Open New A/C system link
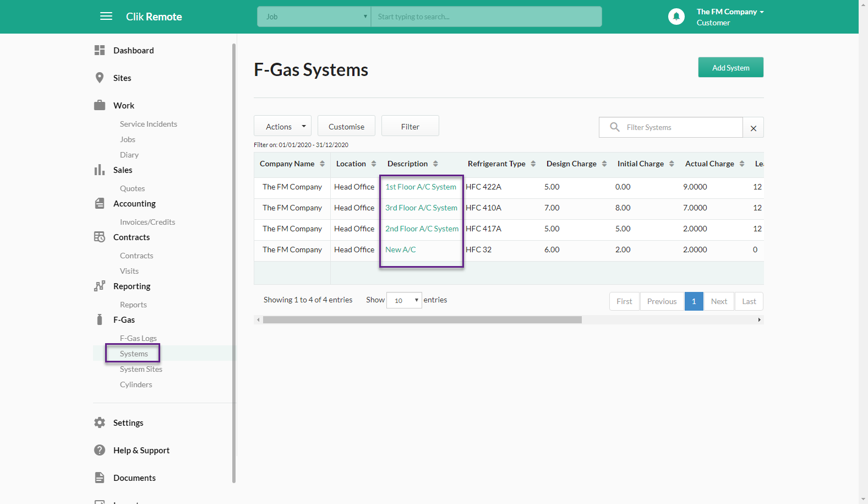 pos(400,250)
